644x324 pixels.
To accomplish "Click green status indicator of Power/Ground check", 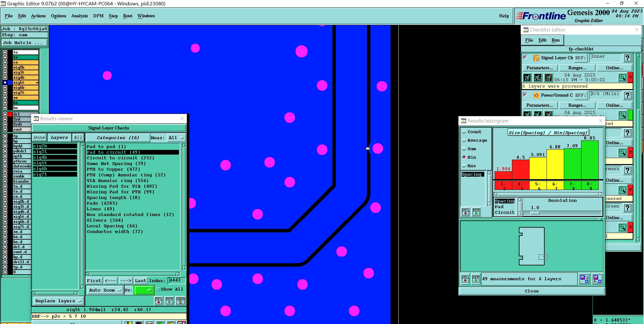I will (630, 115).
